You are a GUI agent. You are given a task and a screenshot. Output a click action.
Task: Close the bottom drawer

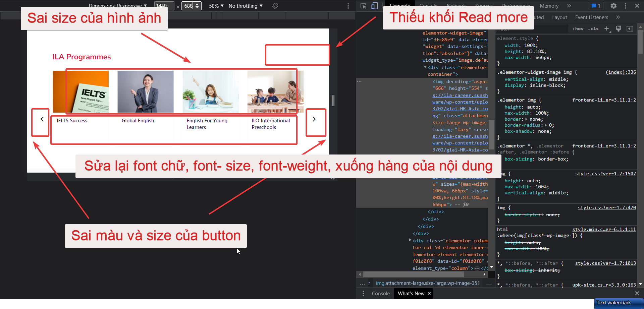click(x=637, y=294)
